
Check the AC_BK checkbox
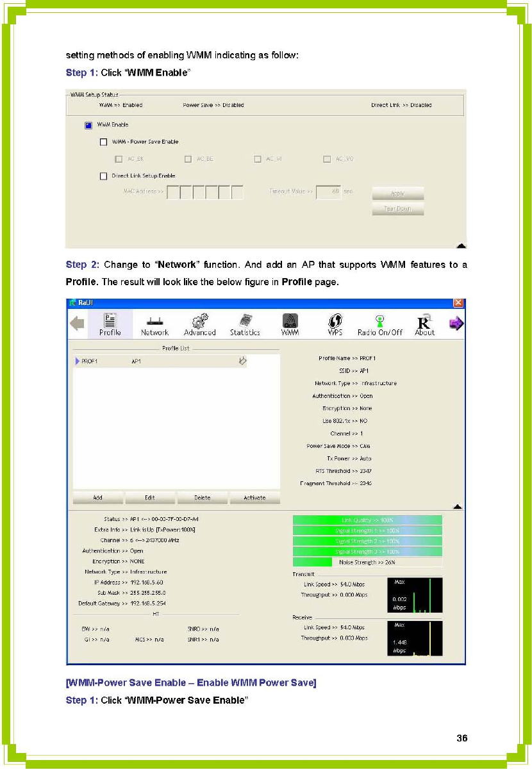119,159
